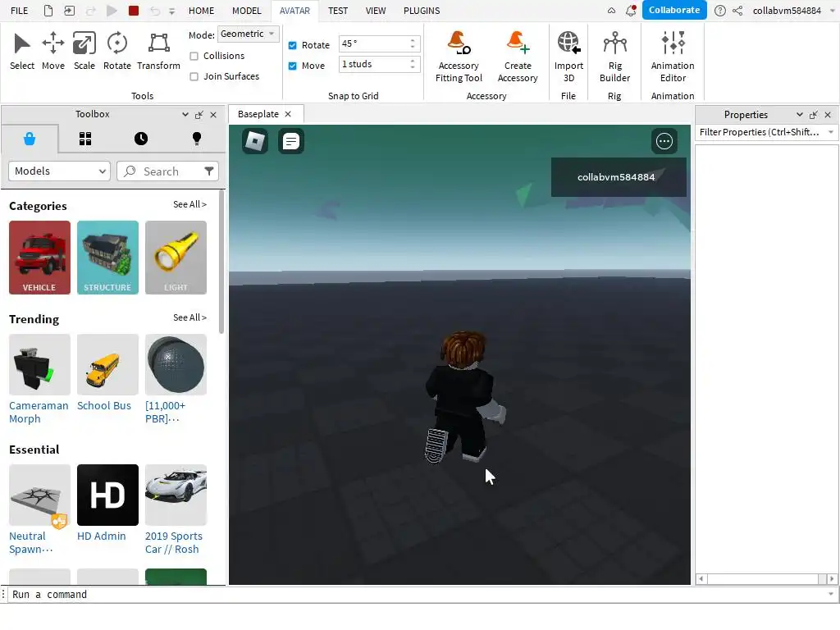Open the LIGHT category thumbnail
The height and width of the screenshot is (630, 840).
tap(176, 258)
